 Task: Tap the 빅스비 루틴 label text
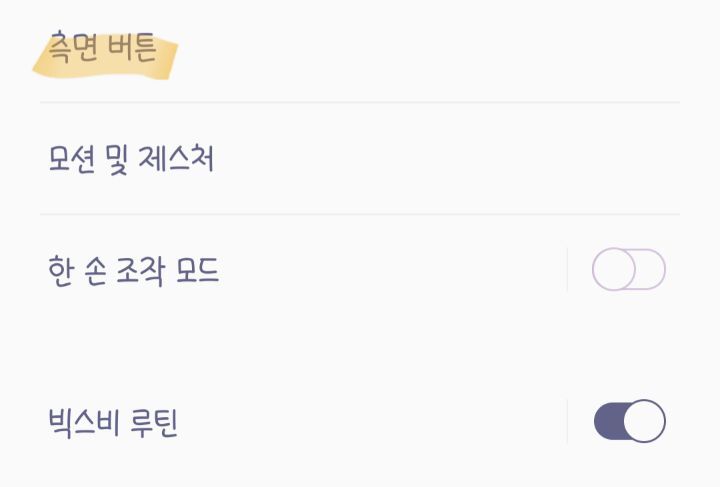[x=113, y=422]
